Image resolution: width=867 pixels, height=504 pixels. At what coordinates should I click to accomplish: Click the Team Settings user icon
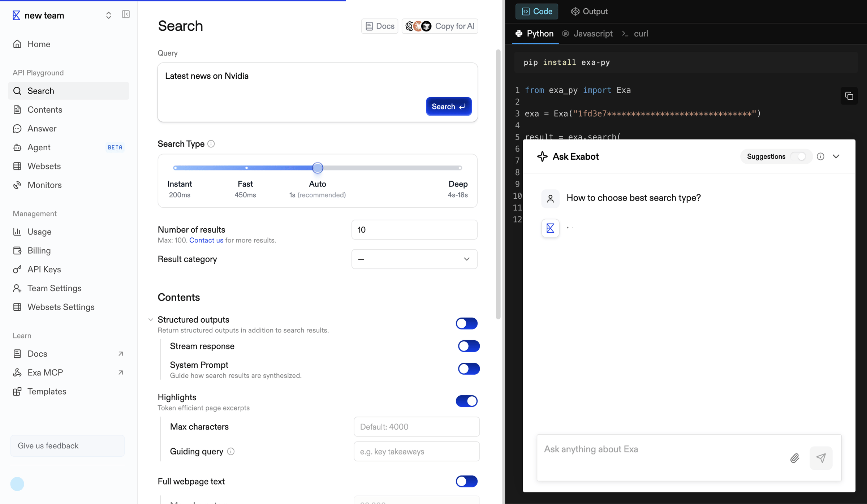pos(17,288)
